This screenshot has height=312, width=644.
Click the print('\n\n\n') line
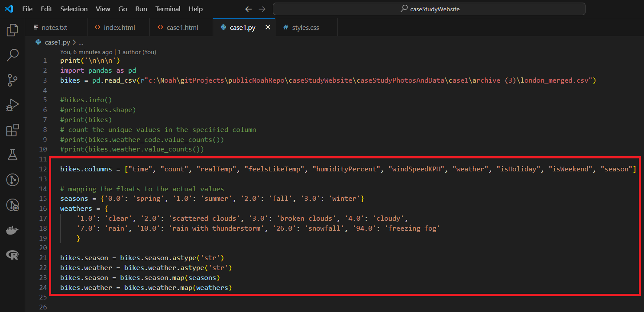90,61
